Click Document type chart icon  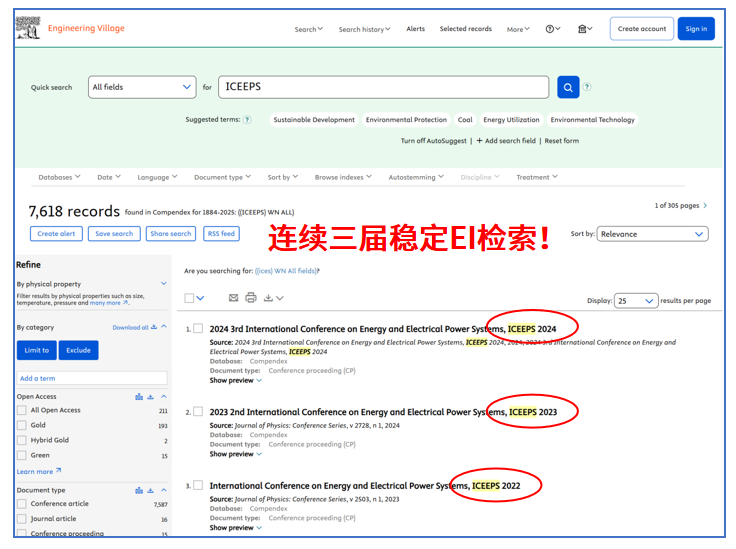point(139,490)
